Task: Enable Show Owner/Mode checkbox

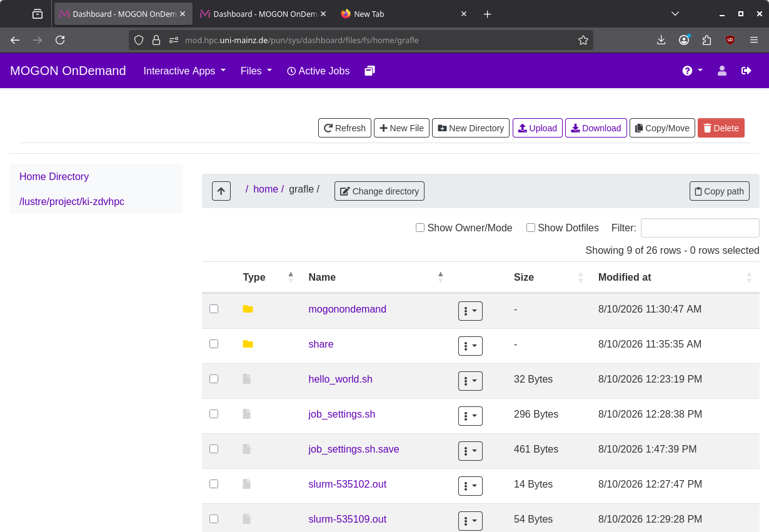Action: (x=420, y=228)
